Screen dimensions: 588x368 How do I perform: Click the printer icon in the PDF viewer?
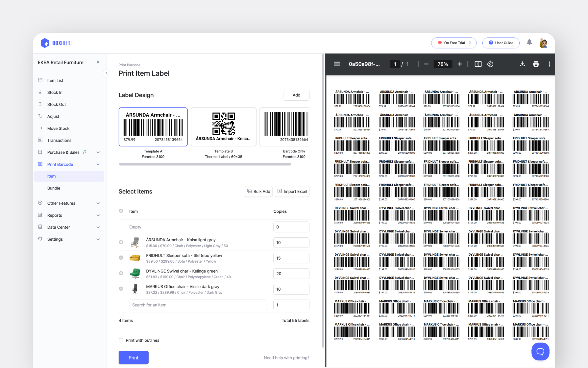536,64
